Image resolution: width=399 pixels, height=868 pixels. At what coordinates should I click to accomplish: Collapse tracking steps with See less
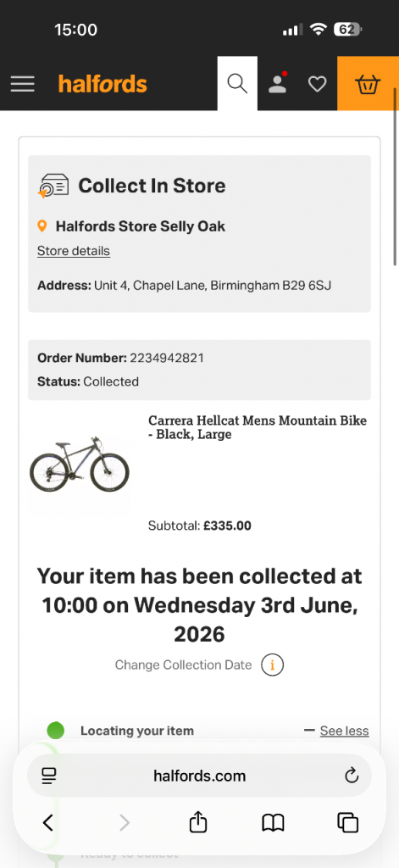(344, 731)
